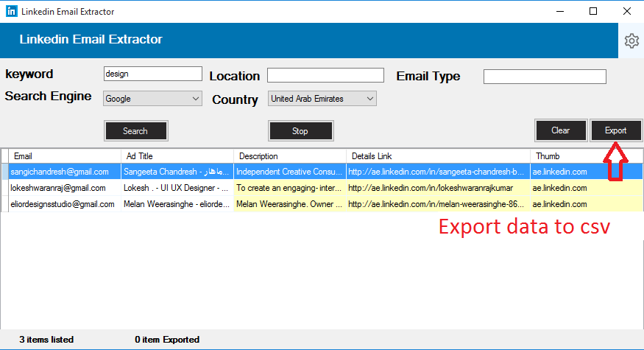Click the Sangeeta Chandresh ad title cell
644x350 pixels.
click(177, 172)
